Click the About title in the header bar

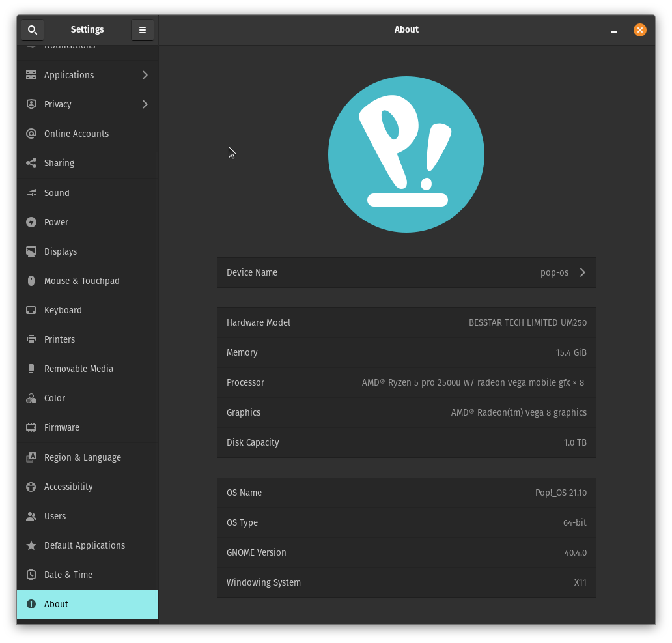click(406, 29)
